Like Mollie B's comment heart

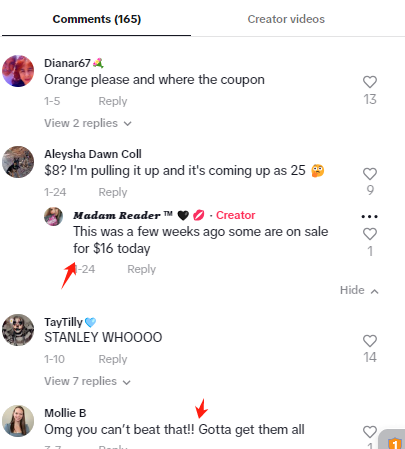[370, 432]
